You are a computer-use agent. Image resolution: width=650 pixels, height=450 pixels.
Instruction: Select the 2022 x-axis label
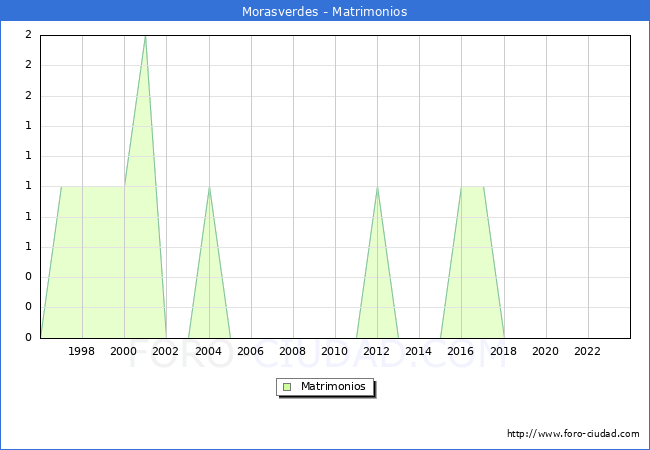point(587,351)
